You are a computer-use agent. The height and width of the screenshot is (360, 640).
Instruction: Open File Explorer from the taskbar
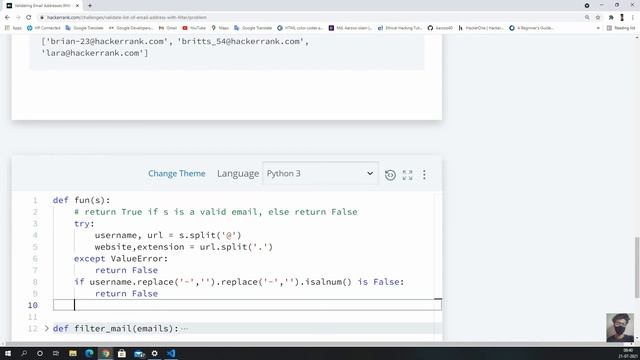click(73, 353)
